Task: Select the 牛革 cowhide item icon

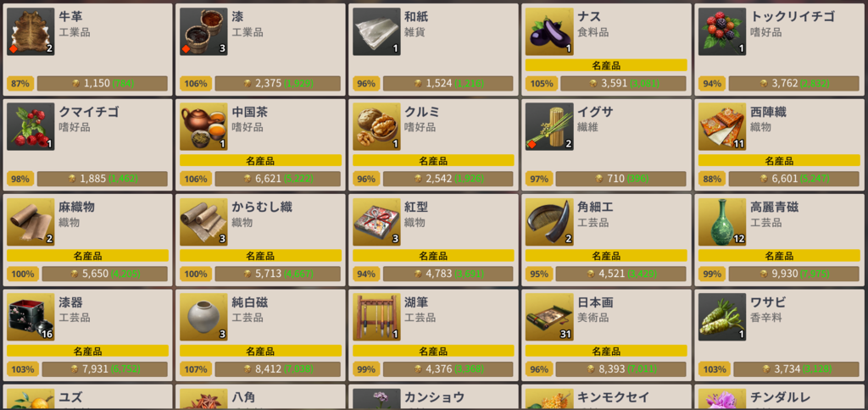Action: (x=31, y=31)
